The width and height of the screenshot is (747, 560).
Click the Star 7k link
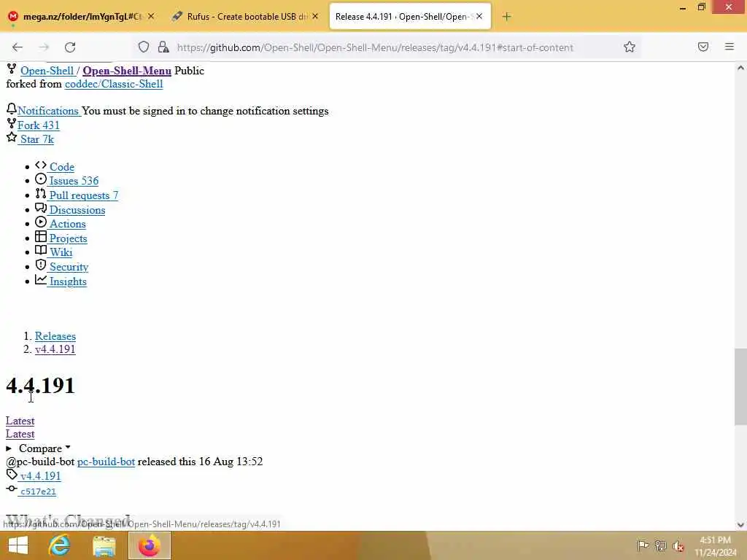click(x=37, y=139)
